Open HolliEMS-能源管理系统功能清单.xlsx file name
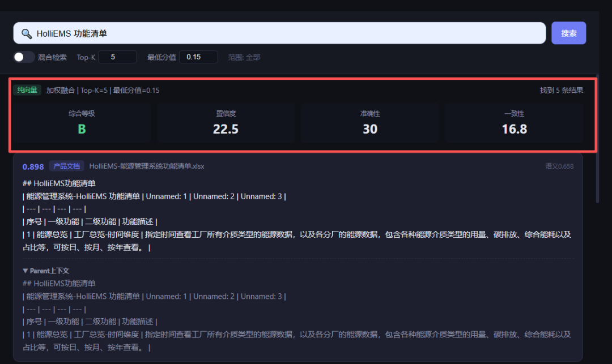The width and height of the screenshot is (612, 364). [x=147, y=166]
